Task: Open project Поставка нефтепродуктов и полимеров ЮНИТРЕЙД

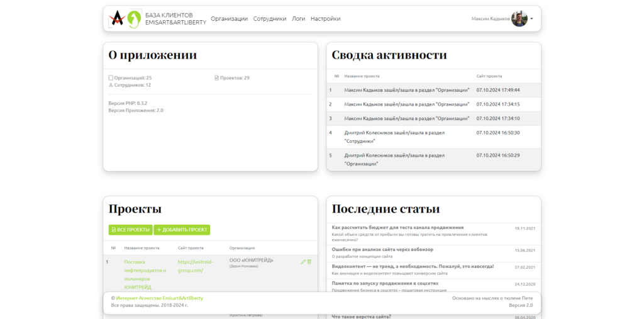Action: pyautogui.click(x=145, y=274)
